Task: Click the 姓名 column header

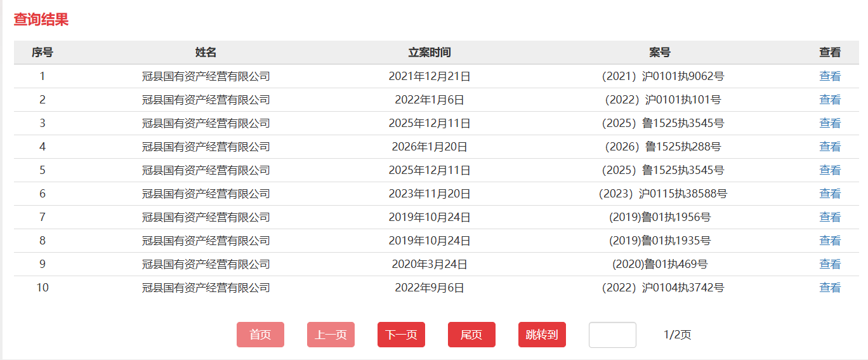Action: (206, 53)
